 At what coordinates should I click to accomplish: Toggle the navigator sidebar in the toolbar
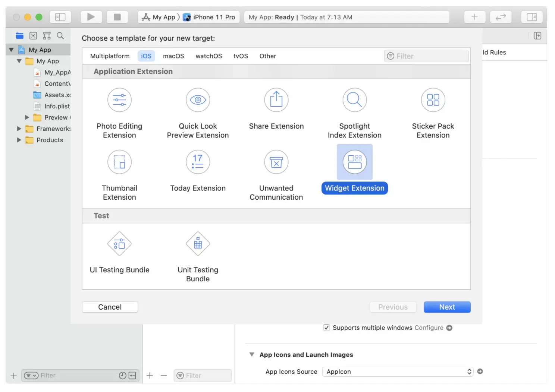click(x=60, y=17)
